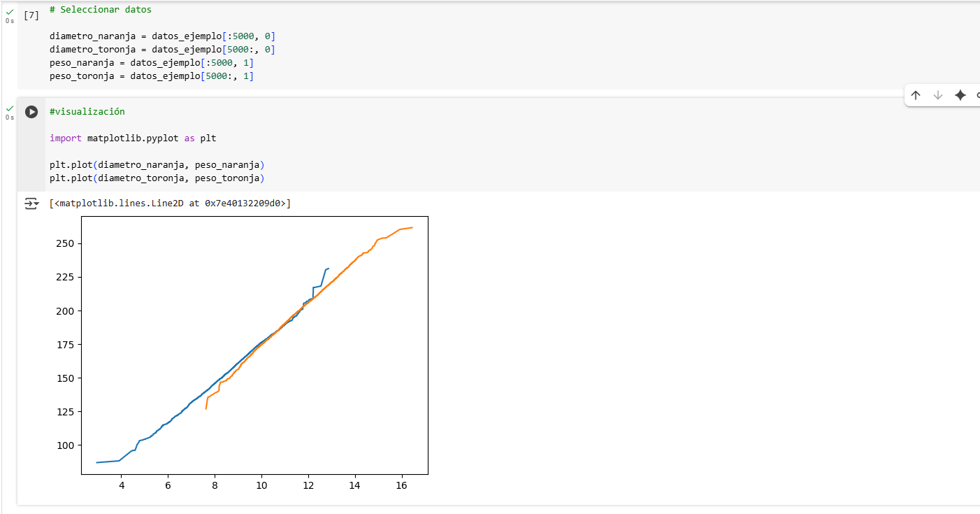
Task: Click the y-axis tick label 175
Action: tap(64, 345)
